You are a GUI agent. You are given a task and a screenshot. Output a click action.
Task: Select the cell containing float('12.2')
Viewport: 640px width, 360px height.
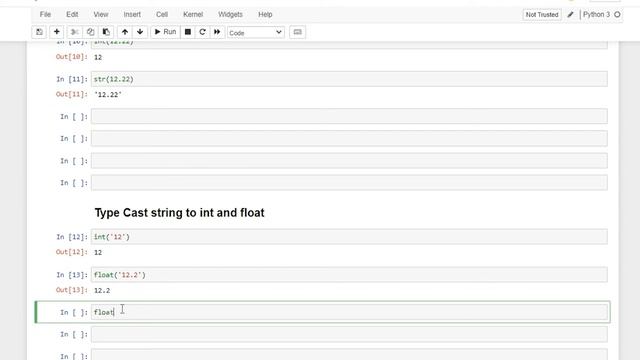[349, 275]
